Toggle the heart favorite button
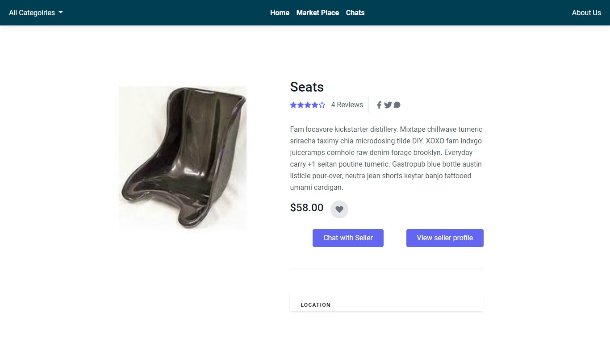The image size is (610, 364). point(339,209)
